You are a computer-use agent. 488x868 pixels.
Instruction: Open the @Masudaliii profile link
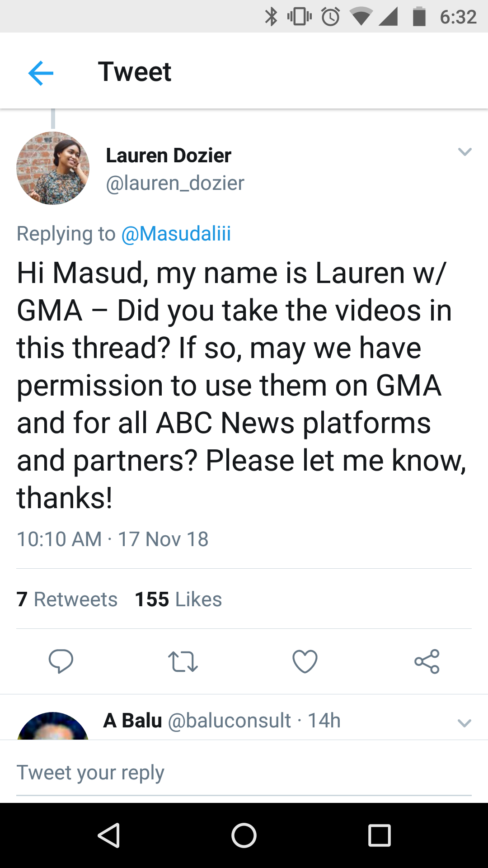(x=176, y=234)
